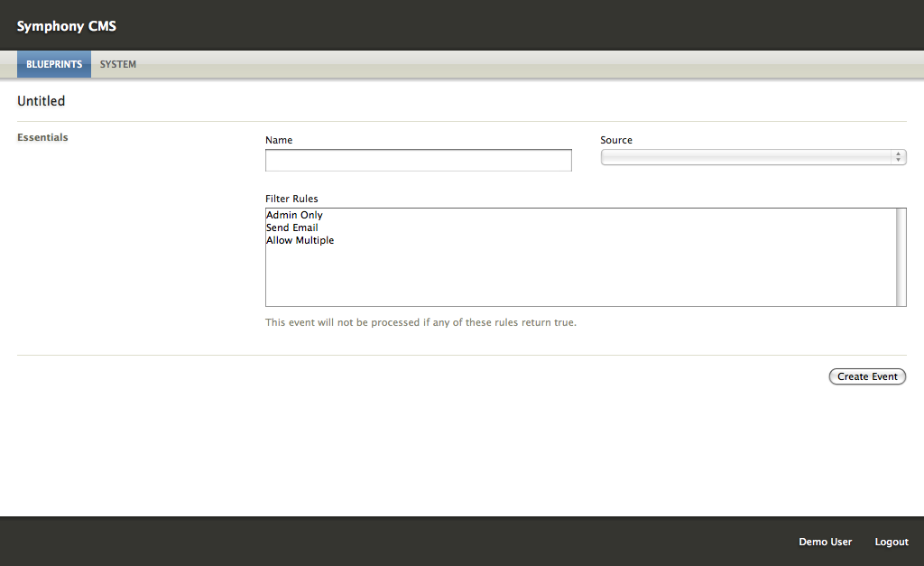The image size is (924, 566).
Task: Click the Filter Rules list scrollbar
Action: pos(901,257)
